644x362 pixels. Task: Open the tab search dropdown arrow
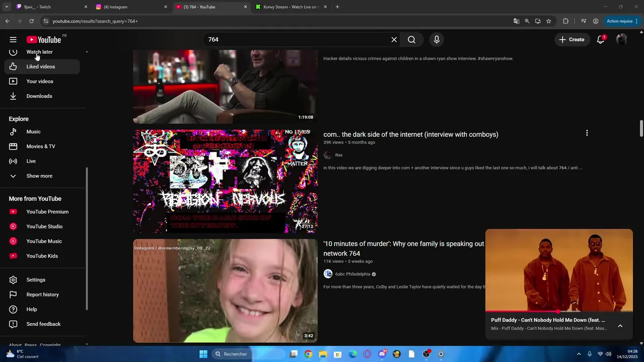coord(7,7)
